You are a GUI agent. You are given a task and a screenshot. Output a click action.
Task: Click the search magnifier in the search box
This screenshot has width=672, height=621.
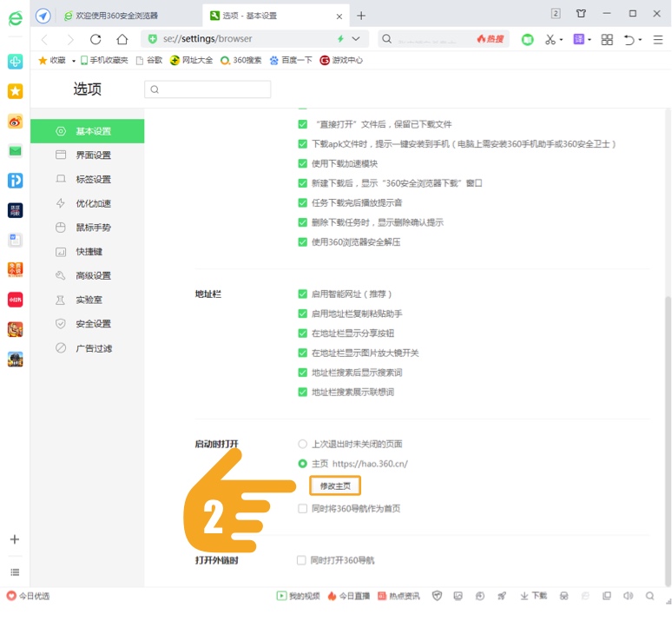386,39
